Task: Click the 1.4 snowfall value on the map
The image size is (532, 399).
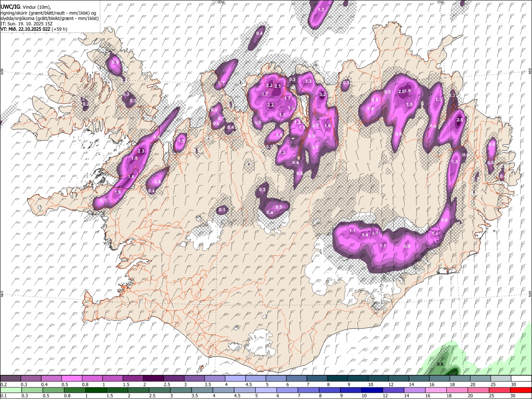Action: [x=365, y=235]
